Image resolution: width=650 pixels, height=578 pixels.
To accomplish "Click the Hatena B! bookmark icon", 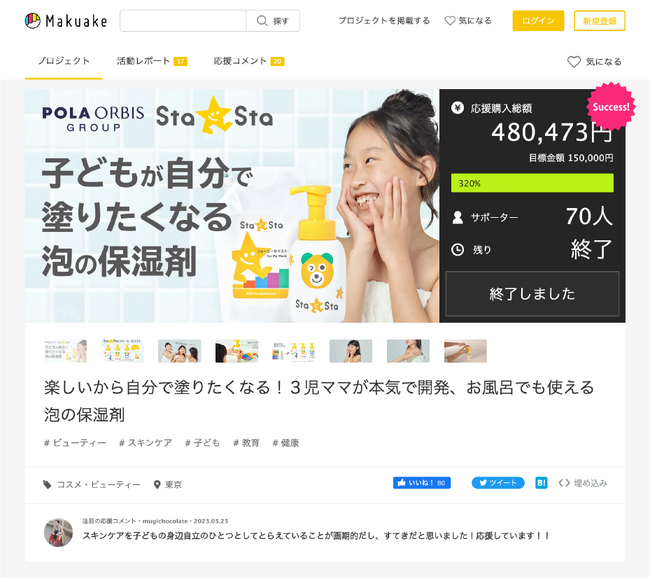I will pos(541,483).
